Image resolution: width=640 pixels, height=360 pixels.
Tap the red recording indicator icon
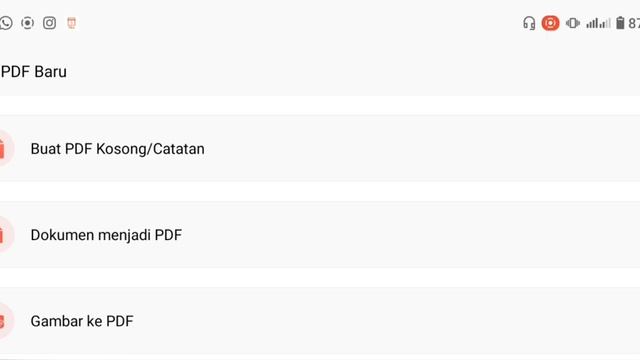point(550,23)
